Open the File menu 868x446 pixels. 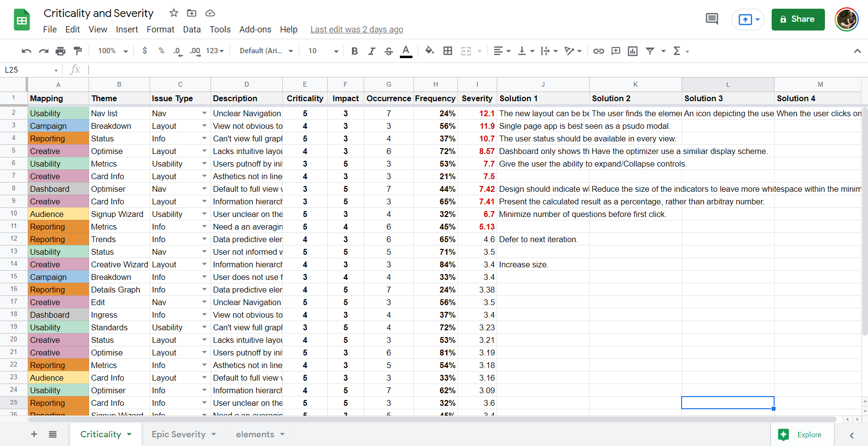click(x=50, y=30)
